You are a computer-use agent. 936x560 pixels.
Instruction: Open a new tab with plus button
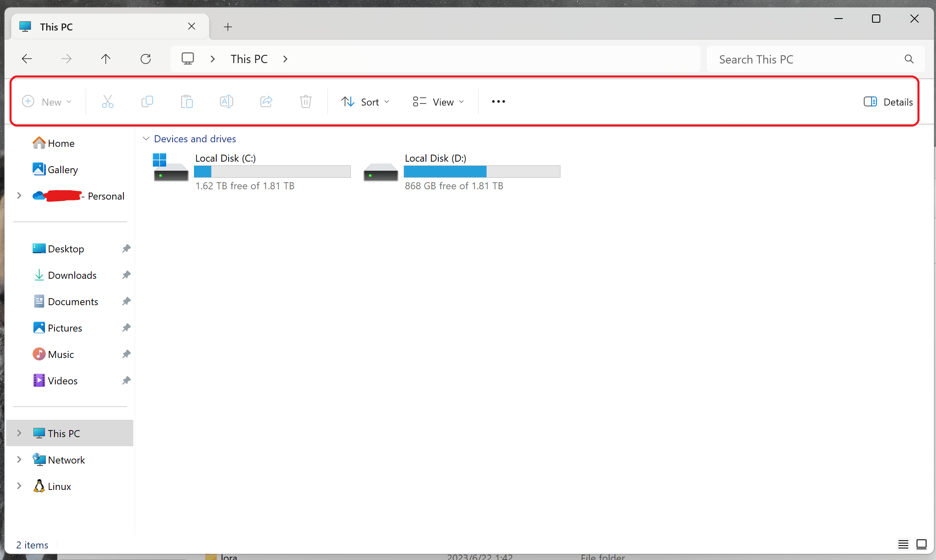tap(228, 27)
